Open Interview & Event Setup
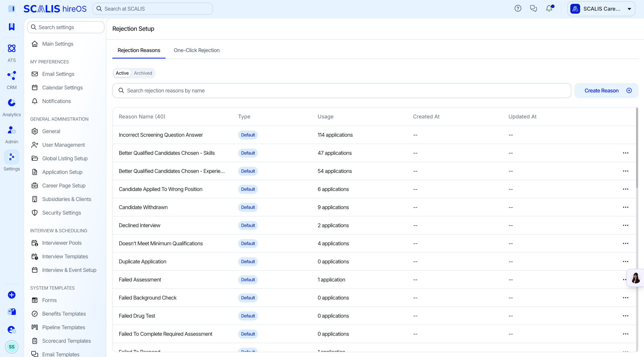Image resolution: width=644 pixels, height=357 pixels. pyautogui.click(x=69, y=270)
